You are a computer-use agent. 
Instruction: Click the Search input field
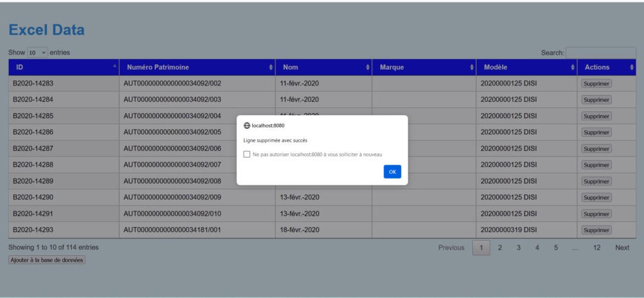pos(600,53)
